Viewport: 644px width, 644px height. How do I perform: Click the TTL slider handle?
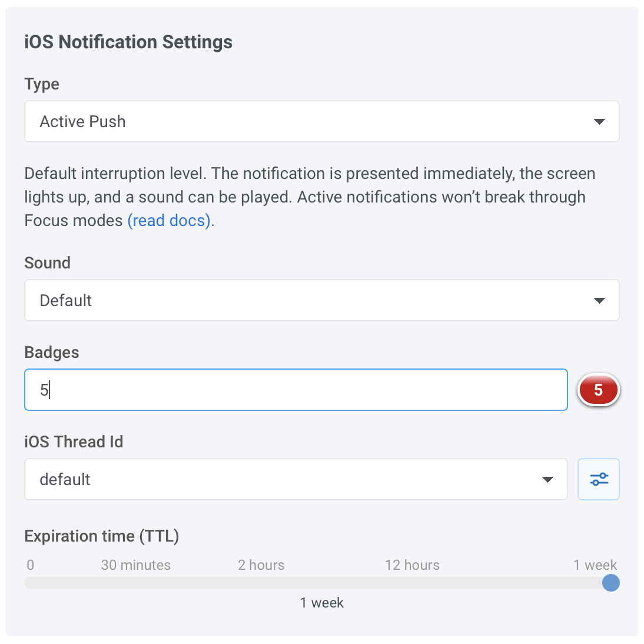click(611, 583)
